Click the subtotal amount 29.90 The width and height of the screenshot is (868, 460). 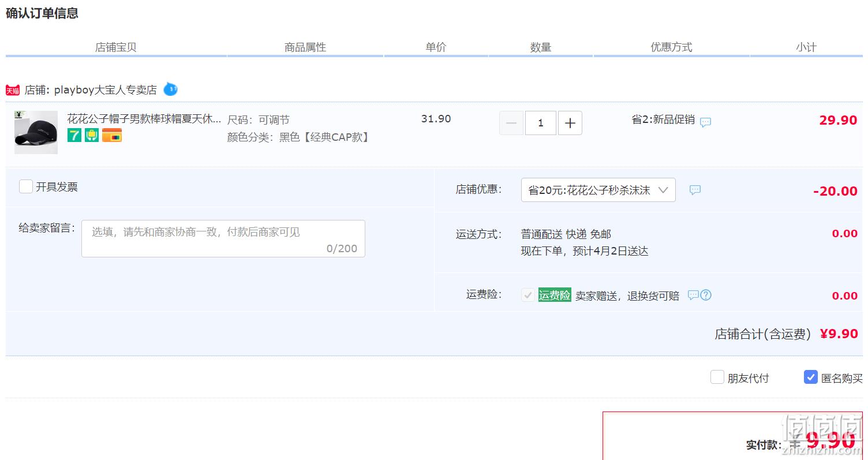[x=838, y=120]
